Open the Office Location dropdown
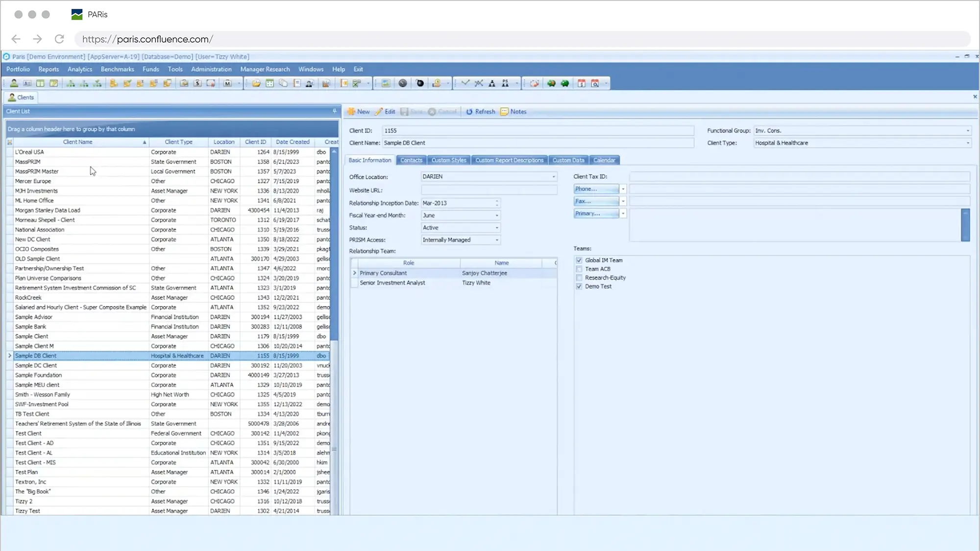The height and width of the screenshot is (551, 980). point(554,177)
